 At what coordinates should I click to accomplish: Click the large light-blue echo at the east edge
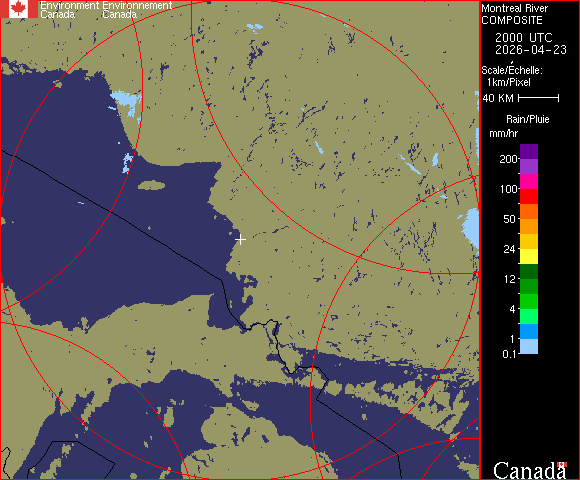coord(471,229)
